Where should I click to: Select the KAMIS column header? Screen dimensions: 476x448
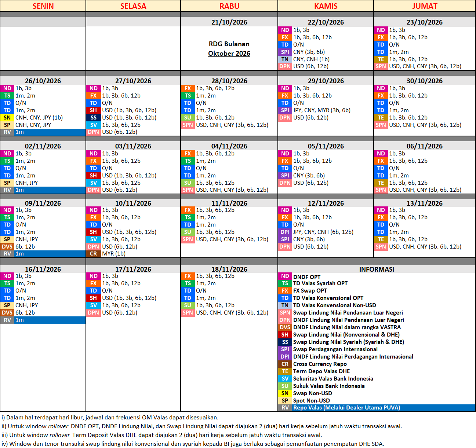pos(326,6)
